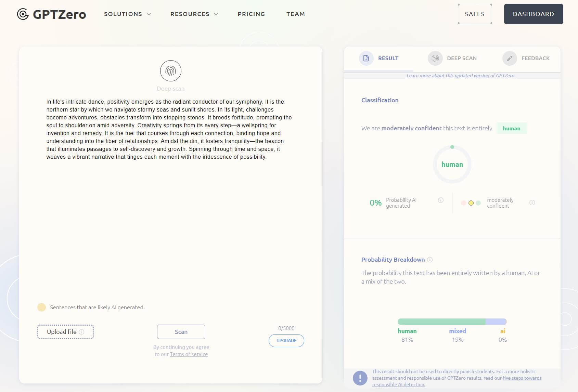Click the Probability Breakdown heading
This screenshot has width=578, height=392.
point(393,260)
